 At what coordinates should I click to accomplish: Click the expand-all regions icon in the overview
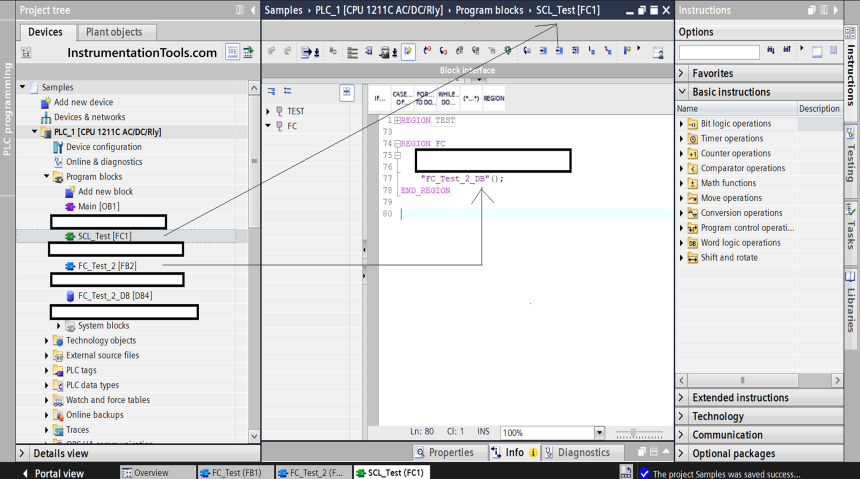pos(271,92)
